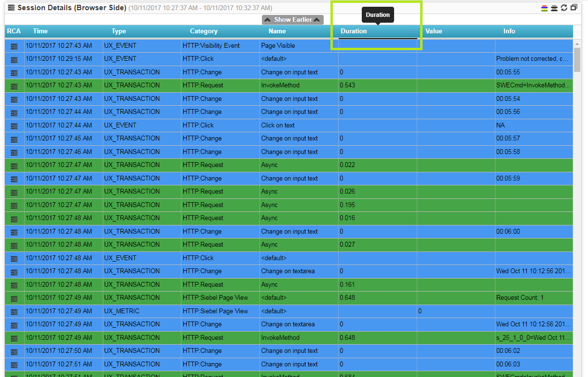The width and height of the screenshot is (588, 377).
Task: Open RCA icon for Page Visible row
Action: click(14, 46)
